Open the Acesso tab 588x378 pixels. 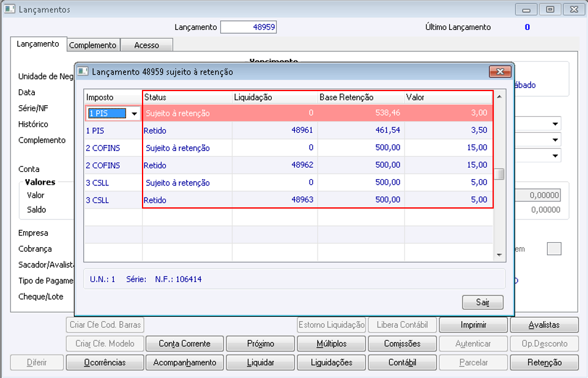146,45
